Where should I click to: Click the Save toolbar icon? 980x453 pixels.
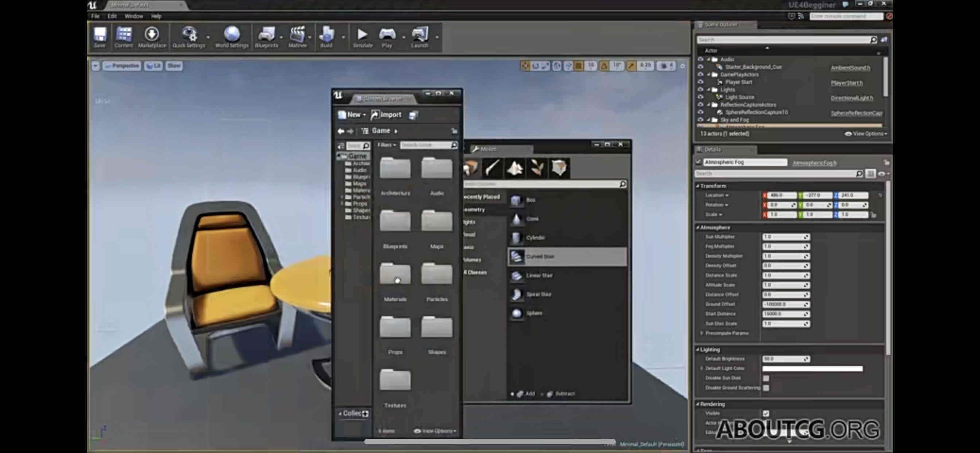coord(100,37)
